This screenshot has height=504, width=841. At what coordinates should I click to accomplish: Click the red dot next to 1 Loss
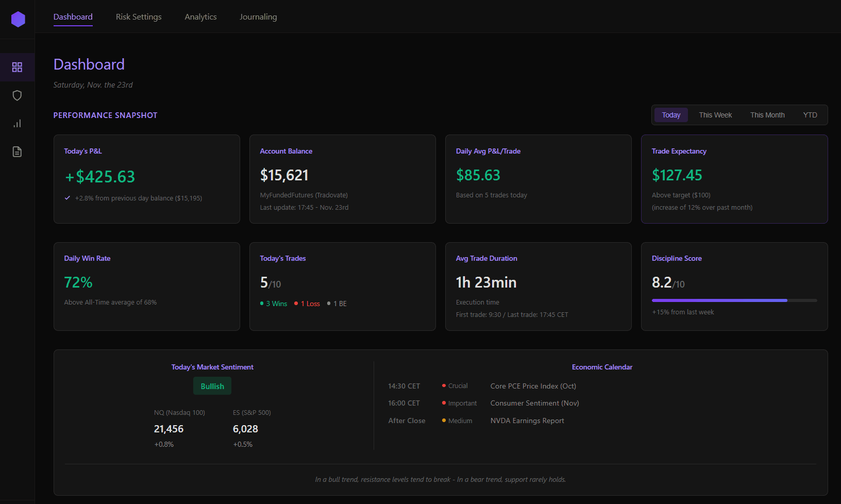[x=296, y=304]
